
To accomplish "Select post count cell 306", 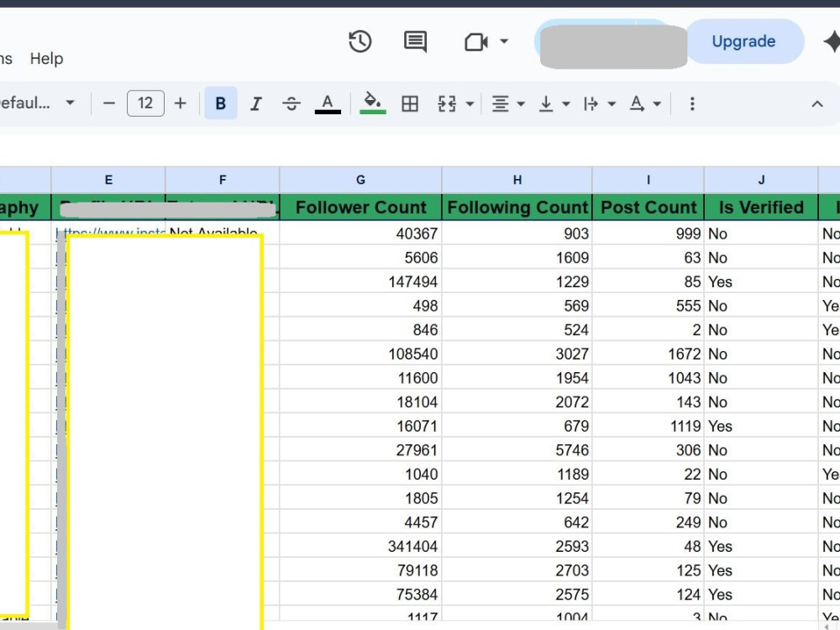I will [648, 450].
